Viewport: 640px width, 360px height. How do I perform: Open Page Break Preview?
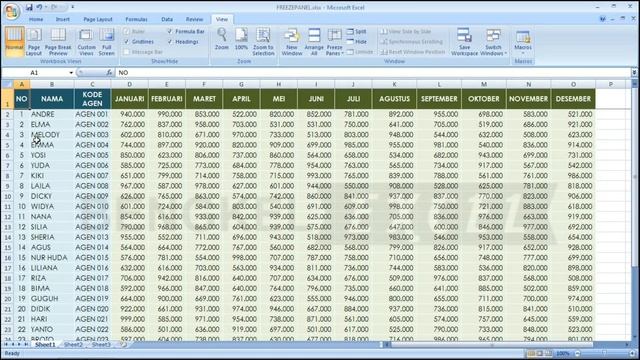point(58,41)
